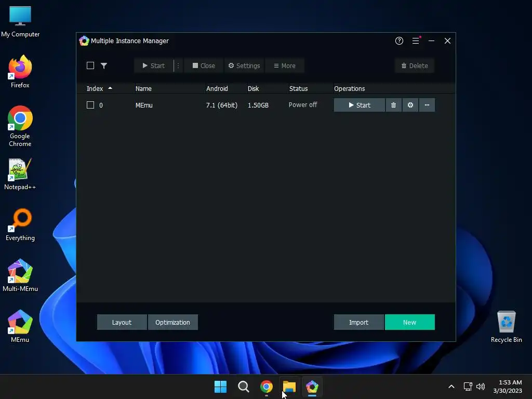Select the Google Chrome desktop shortcut

(x=20, y=126)
